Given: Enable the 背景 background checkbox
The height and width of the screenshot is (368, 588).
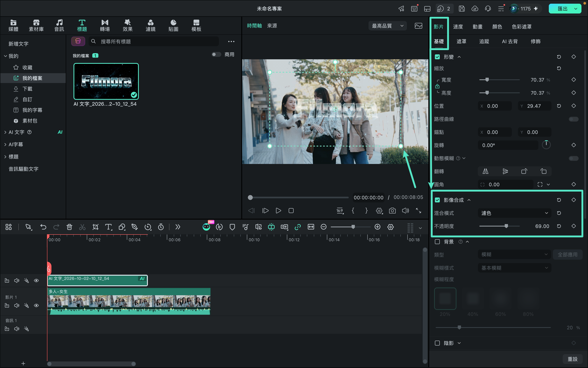Looking at the screenshot, I should coord(437,242).
